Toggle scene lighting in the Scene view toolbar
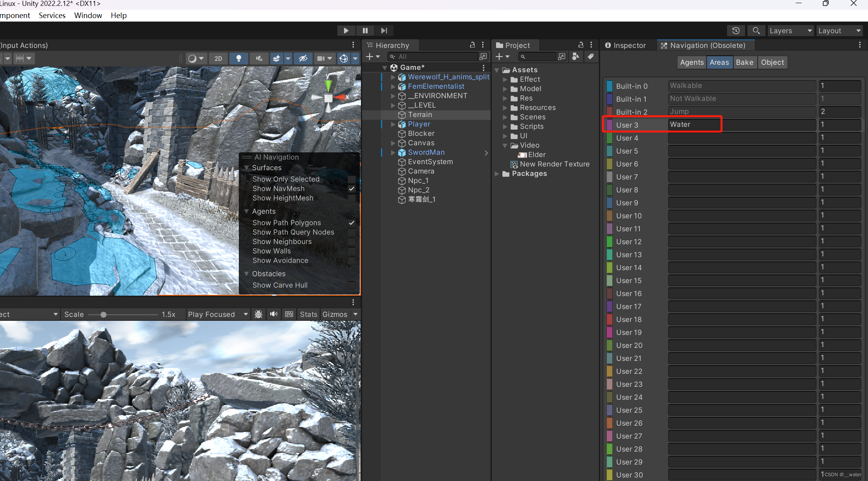 pos(239,58)
